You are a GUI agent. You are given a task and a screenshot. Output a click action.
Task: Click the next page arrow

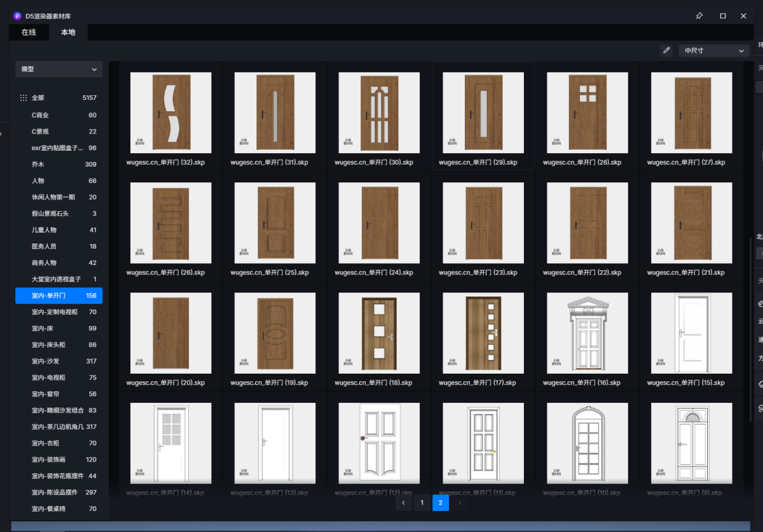coord(459,503)
